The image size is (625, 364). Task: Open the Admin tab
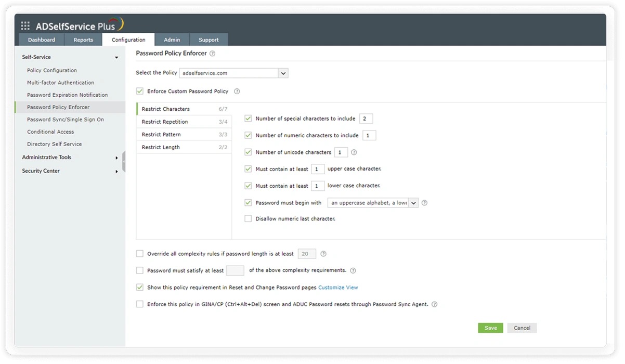pyautogui.click(x=172, y=40)
